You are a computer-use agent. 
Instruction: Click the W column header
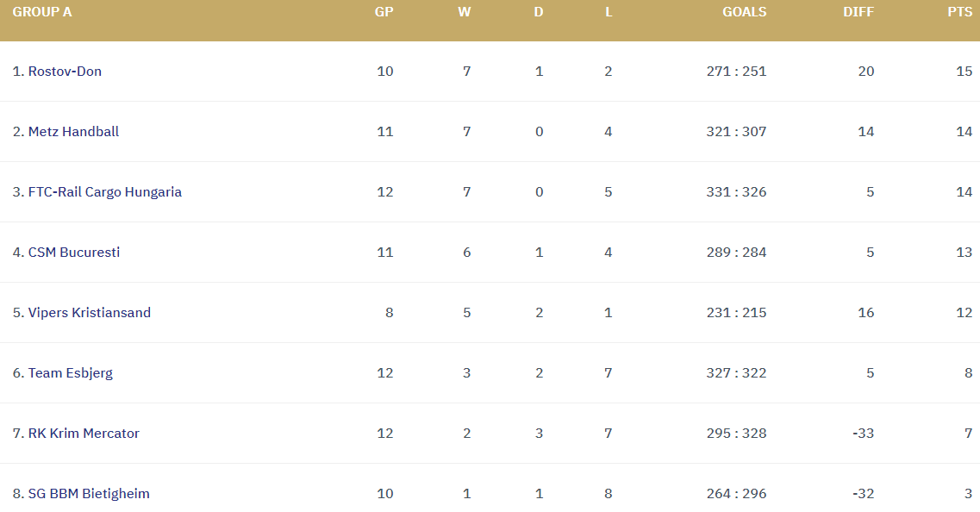465,13
